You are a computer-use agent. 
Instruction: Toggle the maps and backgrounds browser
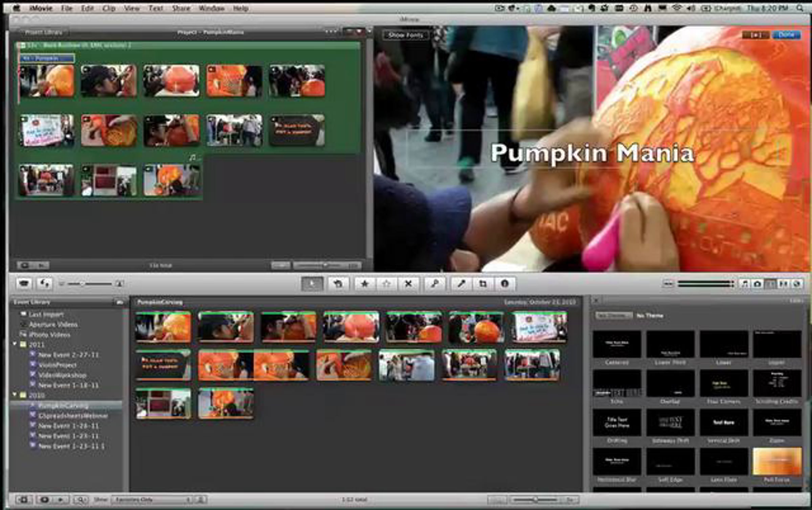click(797, 284)
